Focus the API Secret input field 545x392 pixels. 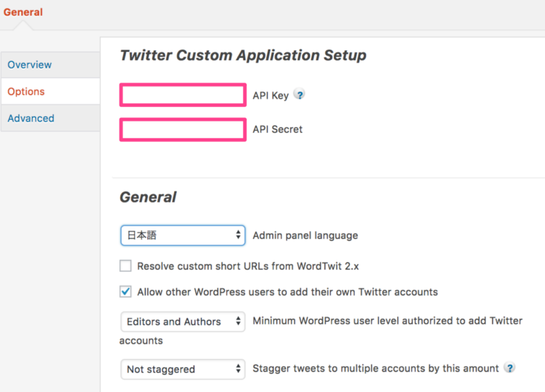click(x=183, y=130)
